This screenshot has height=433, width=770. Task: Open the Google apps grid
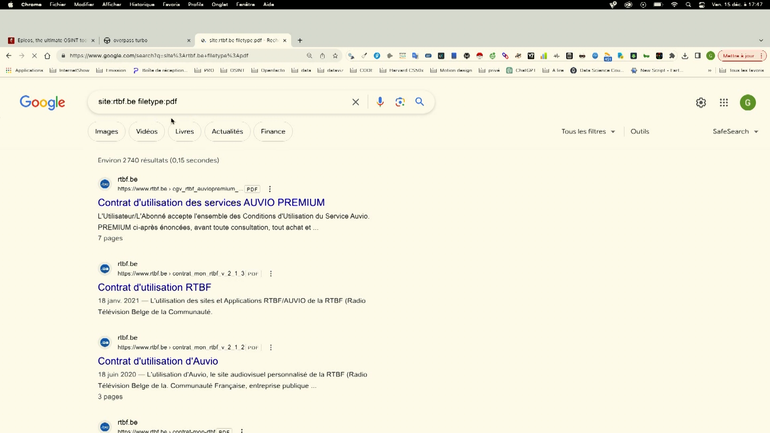click(x=724, y=103)
